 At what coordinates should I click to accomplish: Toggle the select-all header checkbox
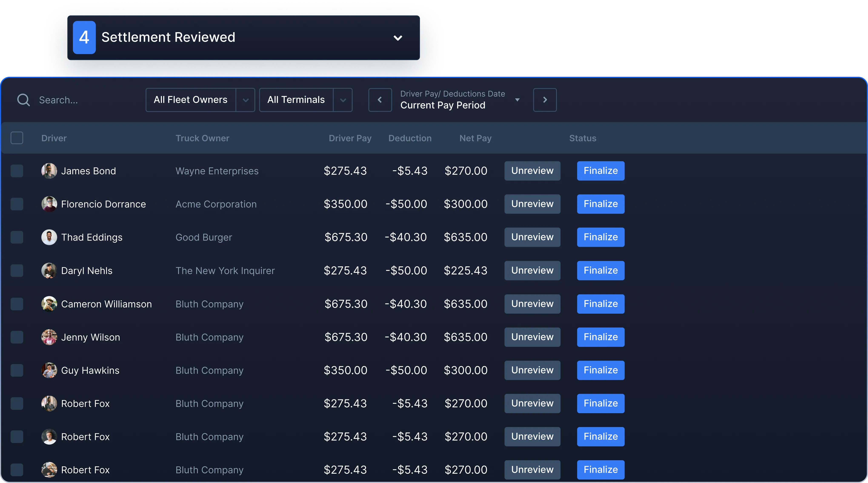17,138
